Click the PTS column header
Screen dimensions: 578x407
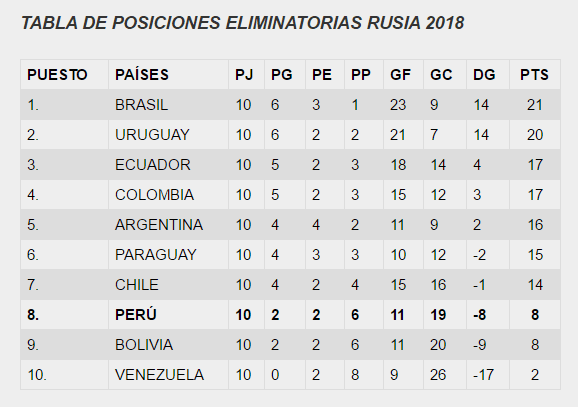[x=535, y=75]
